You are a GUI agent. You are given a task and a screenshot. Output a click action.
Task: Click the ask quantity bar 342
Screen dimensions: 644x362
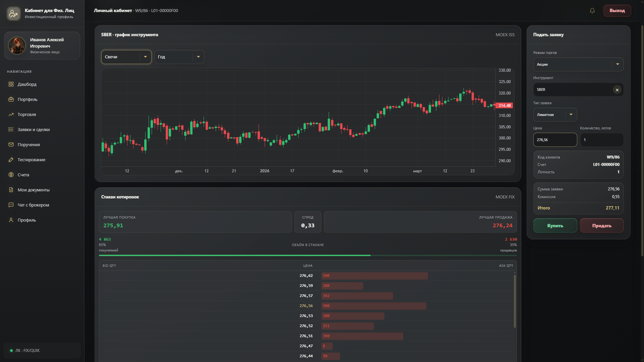(357, 296)
